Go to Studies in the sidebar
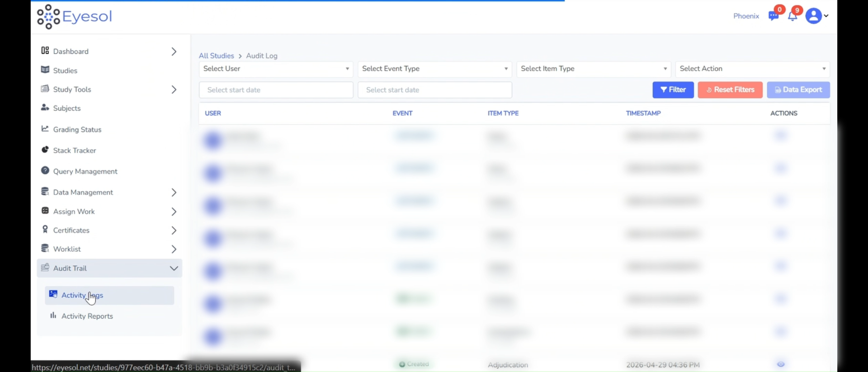This screenshot has width=868, height=372. 65,71
